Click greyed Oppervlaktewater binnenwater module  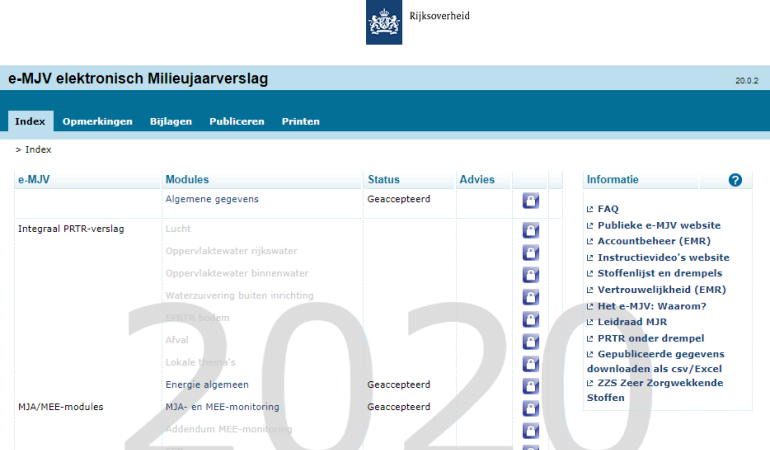(x=237, y=273)
